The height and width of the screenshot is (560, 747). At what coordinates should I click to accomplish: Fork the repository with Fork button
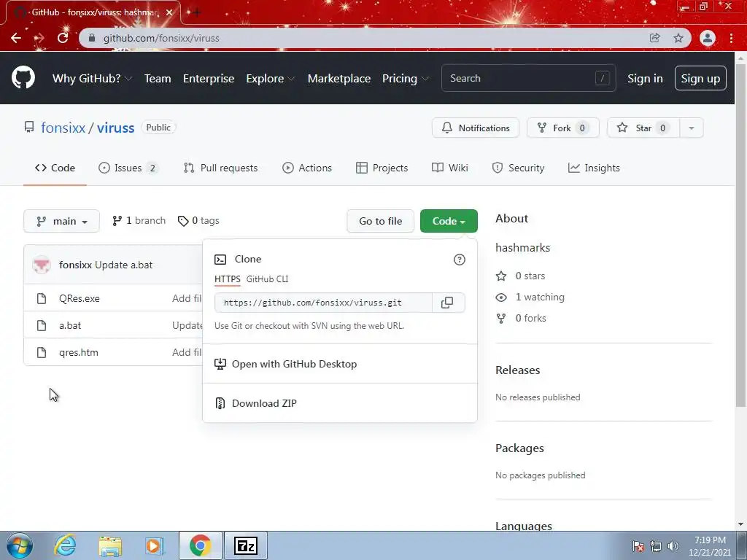coord(562,128)
